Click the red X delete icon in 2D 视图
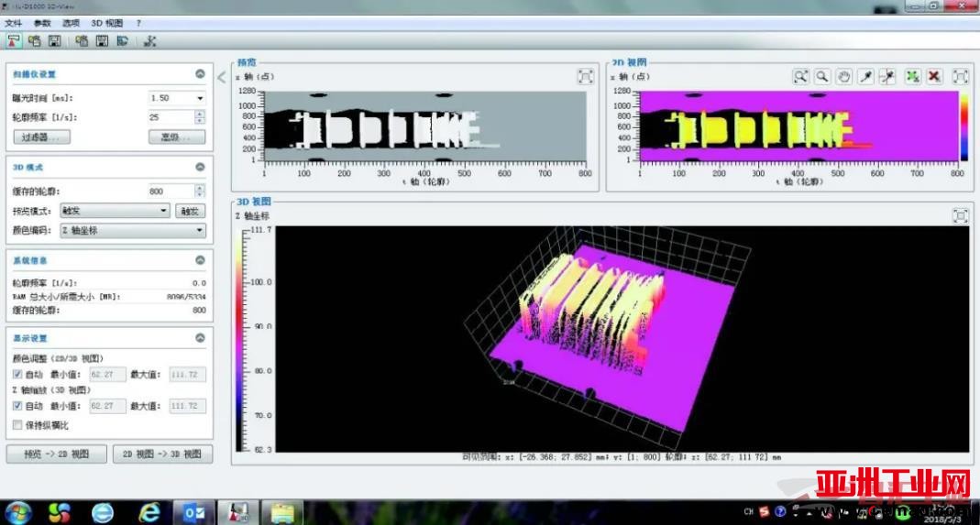 pyautogui.click(x=934, y=76)
